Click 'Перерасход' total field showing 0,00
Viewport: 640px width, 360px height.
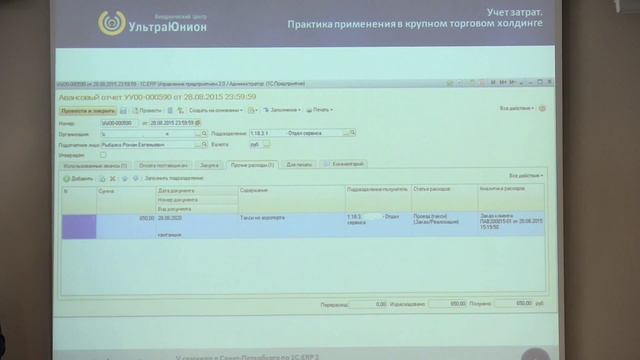pyautogui.click(x=367, y=304)
